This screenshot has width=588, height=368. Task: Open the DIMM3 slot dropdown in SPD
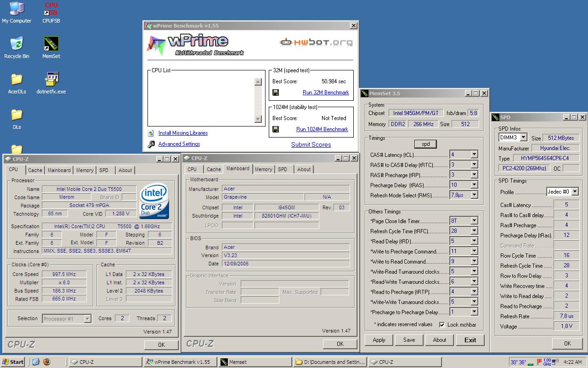click(x=523, y=138)
